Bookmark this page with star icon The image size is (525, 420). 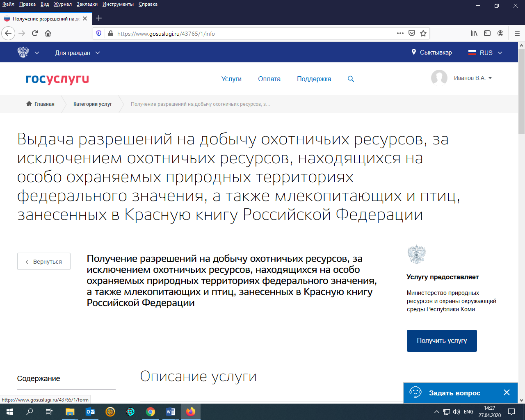click(x=423, y=34)
